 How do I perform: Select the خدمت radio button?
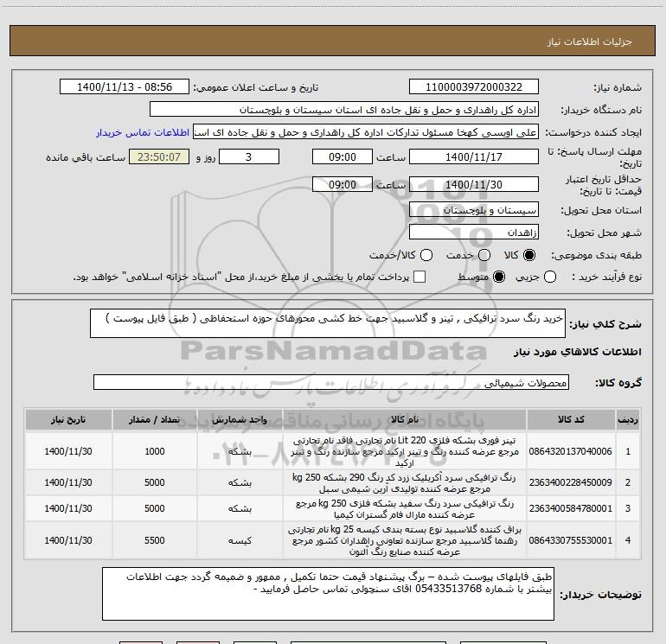tap(484, 255)
